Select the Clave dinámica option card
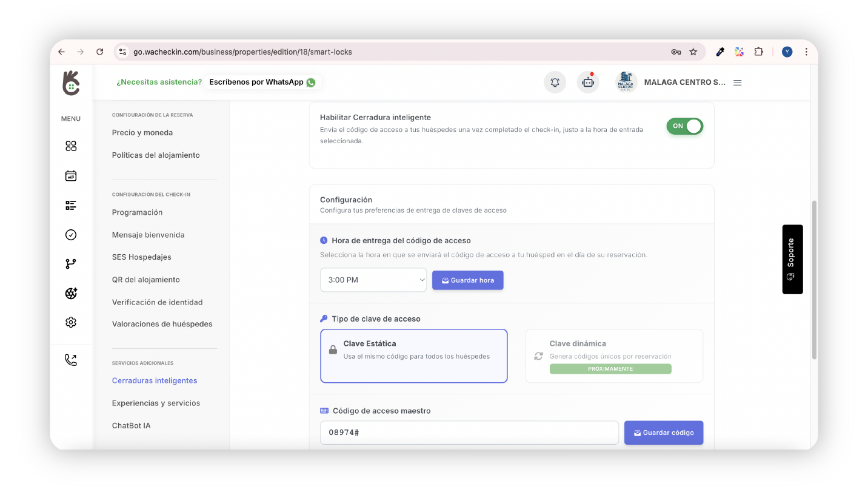Screen dimensions: 868x489 pyautogui.click(x=613, y=356)
